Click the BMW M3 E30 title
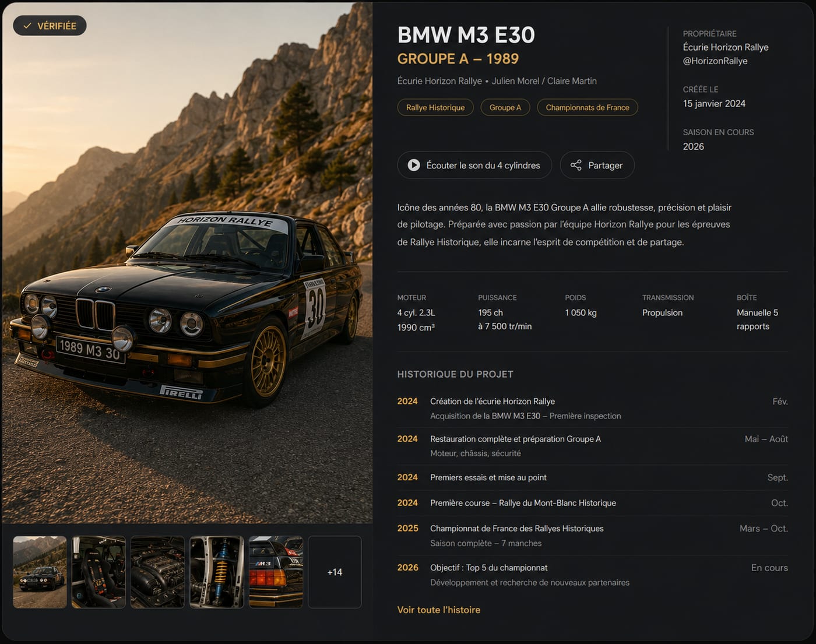This screenshot has height=644, width=816. tap(466, 35)
